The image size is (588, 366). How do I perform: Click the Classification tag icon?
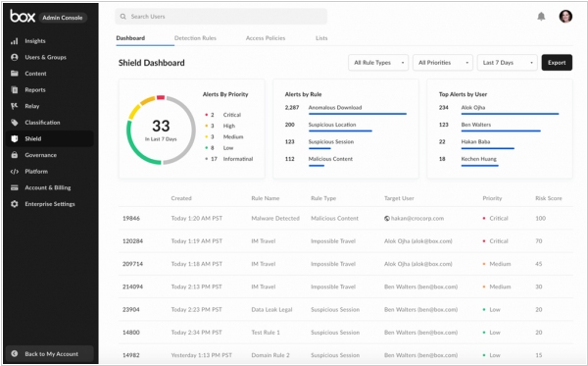pyautogui.click(x=15, y=123)
